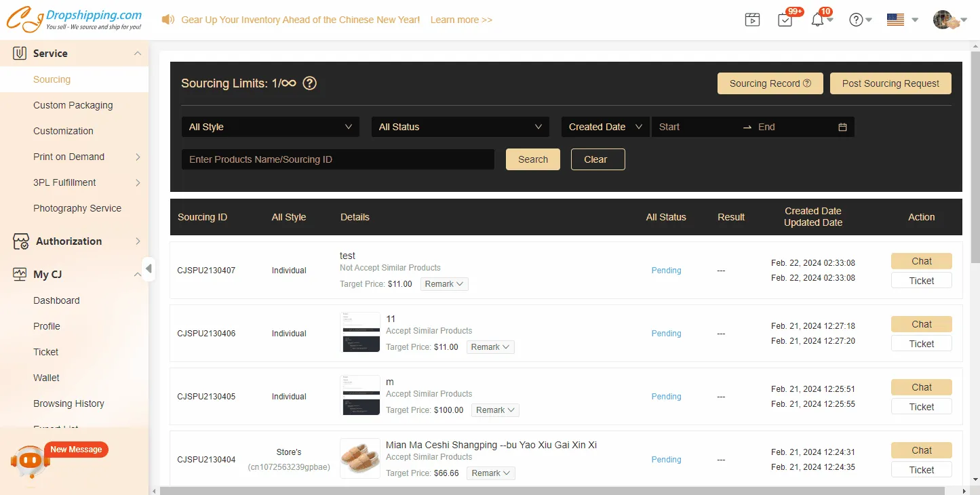Open Custom Packaging in sidebar

(73, 105)
